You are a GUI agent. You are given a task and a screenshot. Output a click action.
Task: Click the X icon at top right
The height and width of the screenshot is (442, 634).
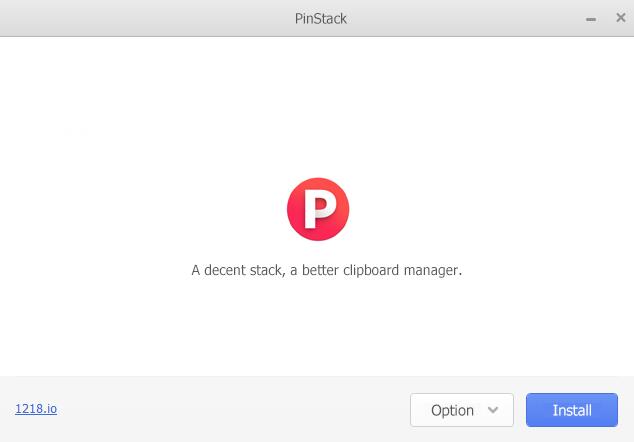[x=620, y=18]
